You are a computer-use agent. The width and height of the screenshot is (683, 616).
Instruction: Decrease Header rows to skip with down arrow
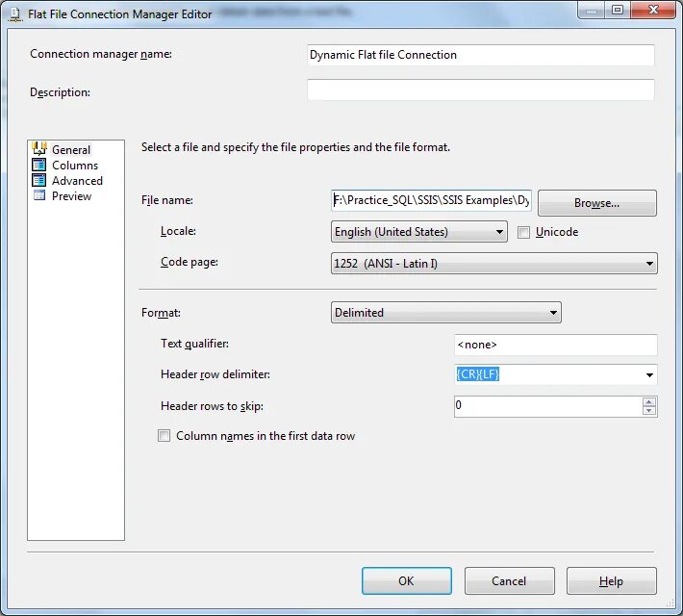pyautogui.click(x=649, y=411)
